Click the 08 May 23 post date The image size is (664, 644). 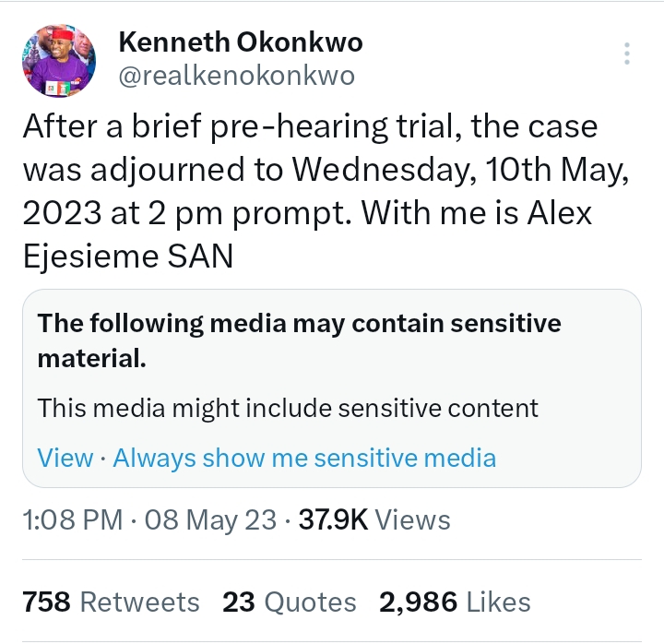210,520
